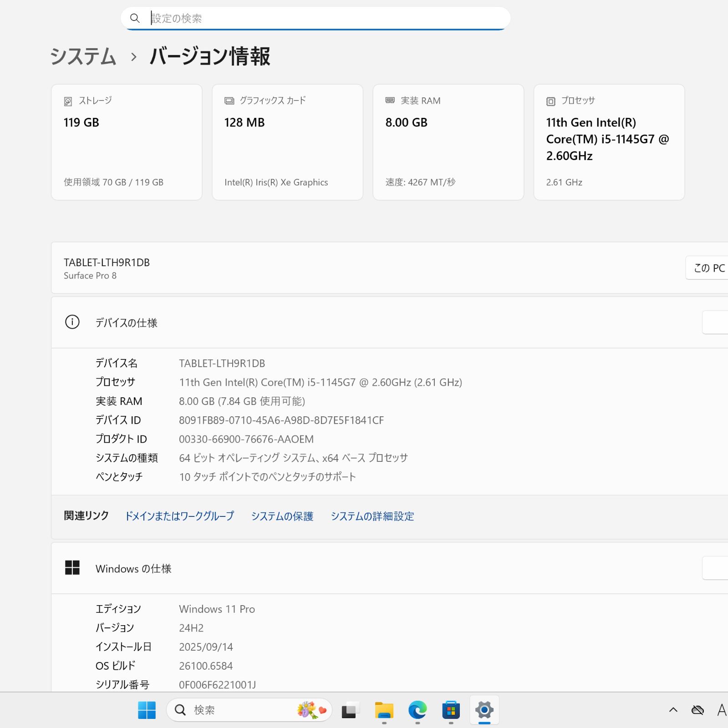Click the cloud sync tray icon
The image size is (728, 728).
coord(697,710)
